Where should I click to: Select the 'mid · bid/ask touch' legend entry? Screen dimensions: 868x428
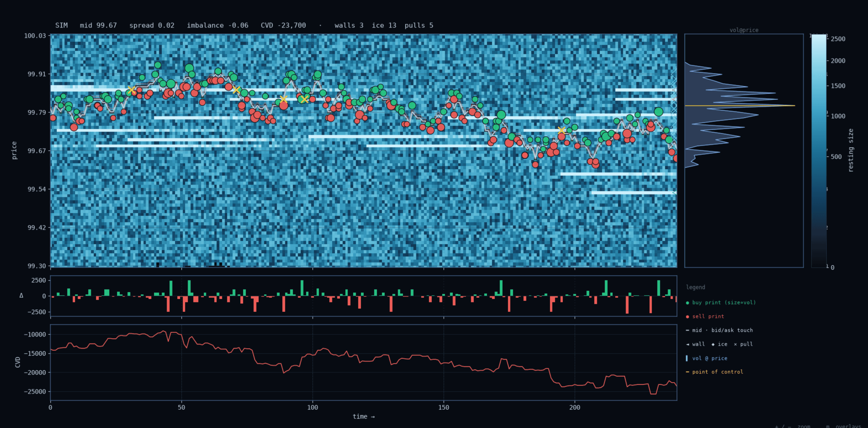click(719, 330)
